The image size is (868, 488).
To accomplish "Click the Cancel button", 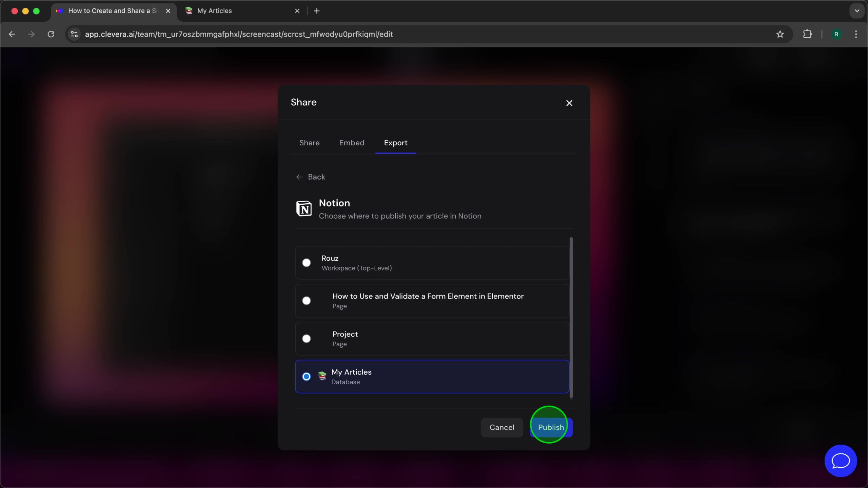I will (501, 427).
